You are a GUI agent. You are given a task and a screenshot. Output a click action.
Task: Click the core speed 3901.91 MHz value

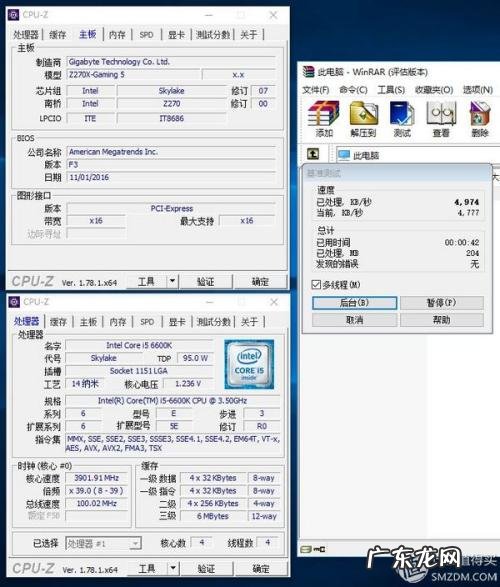click(x=97, y=478)
